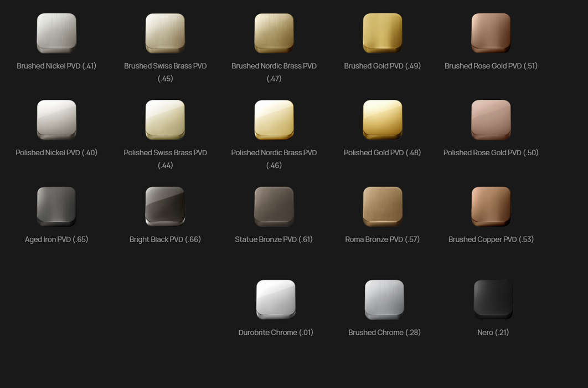The height and width of the screenshot is (388, 588).
Task: Choose the Polished Nordic Brass PVD swatch
Action: coord(274,120)
